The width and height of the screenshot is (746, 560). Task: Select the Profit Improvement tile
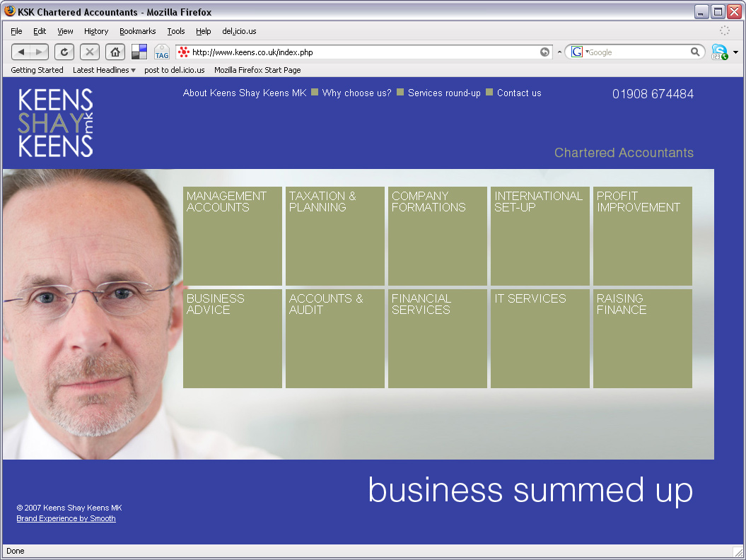642,236
